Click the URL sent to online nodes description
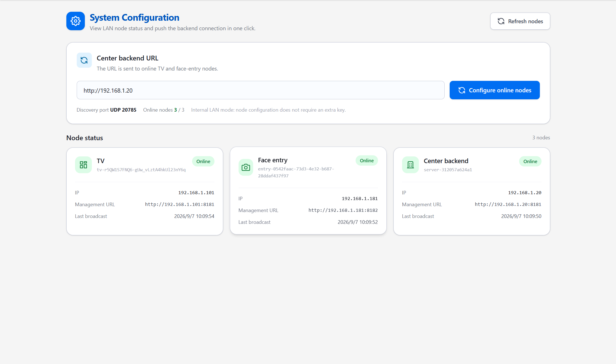 157,69
